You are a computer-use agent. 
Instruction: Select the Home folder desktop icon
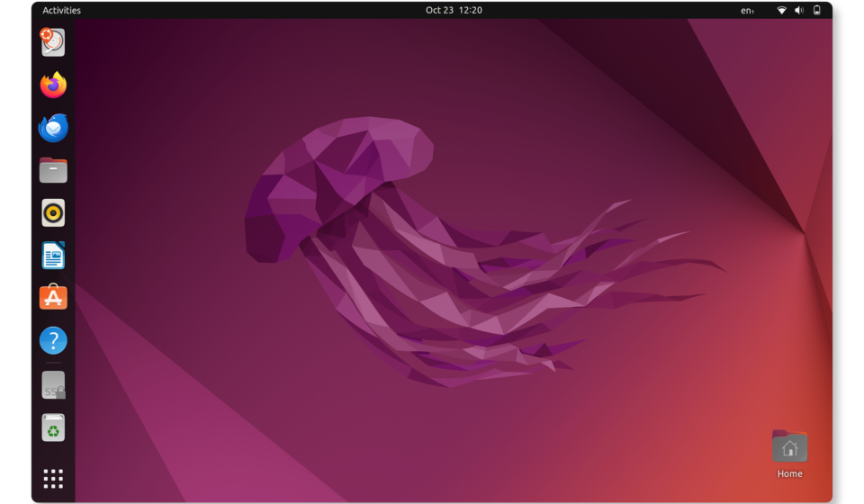click(789, 446)
